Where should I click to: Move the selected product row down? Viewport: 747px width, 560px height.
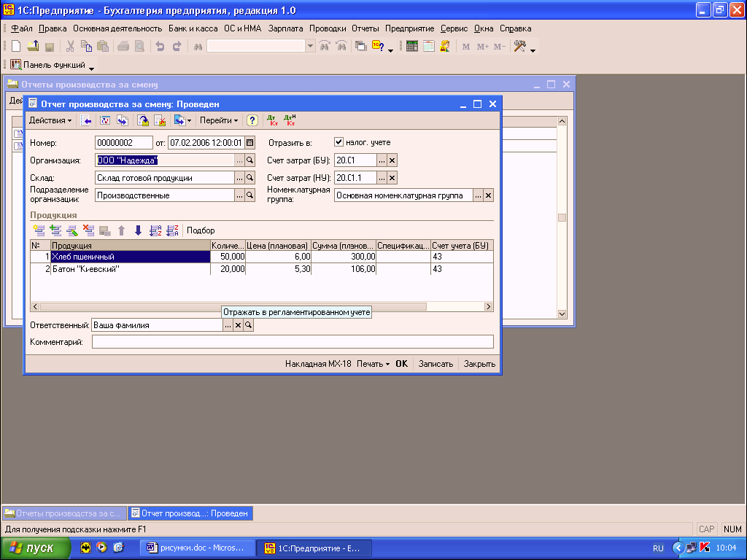138,230
